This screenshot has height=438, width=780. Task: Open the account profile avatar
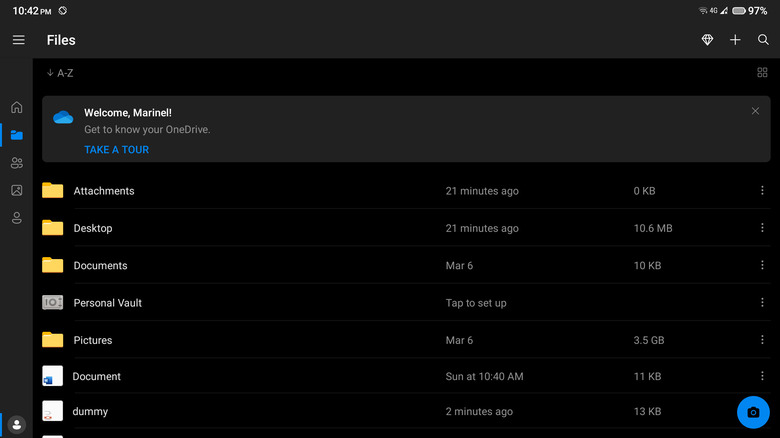(16, 424)
